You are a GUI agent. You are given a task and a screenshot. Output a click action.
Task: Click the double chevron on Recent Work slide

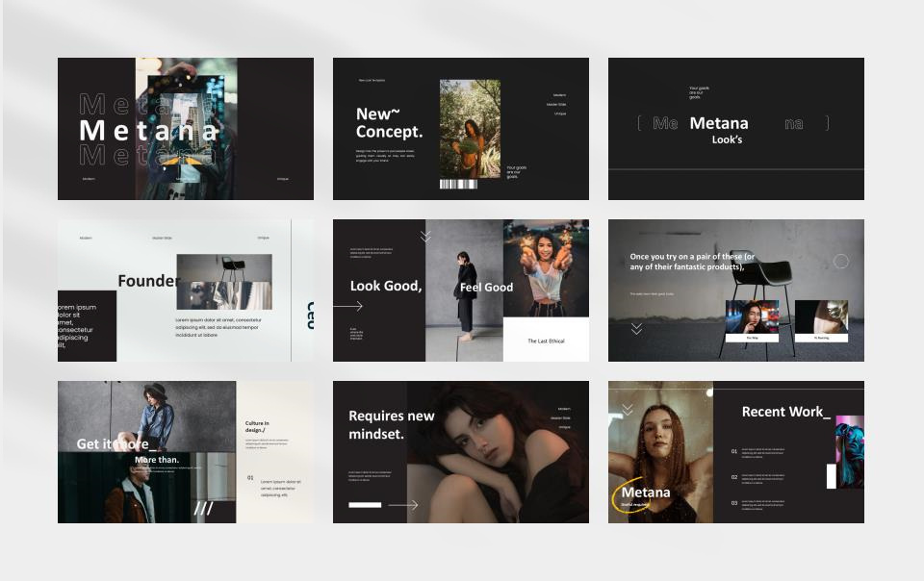(628, 409)
